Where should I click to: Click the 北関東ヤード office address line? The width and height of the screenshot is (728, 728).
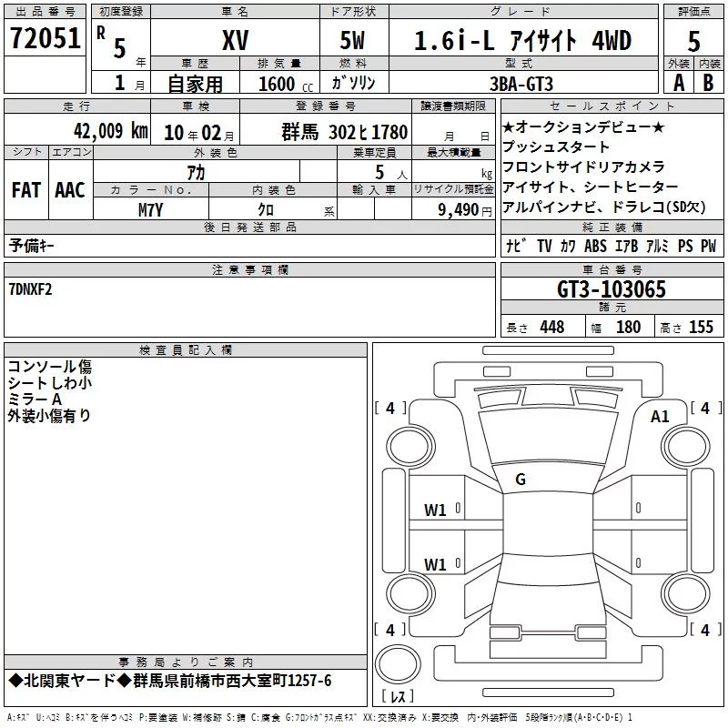click(169, 682)
